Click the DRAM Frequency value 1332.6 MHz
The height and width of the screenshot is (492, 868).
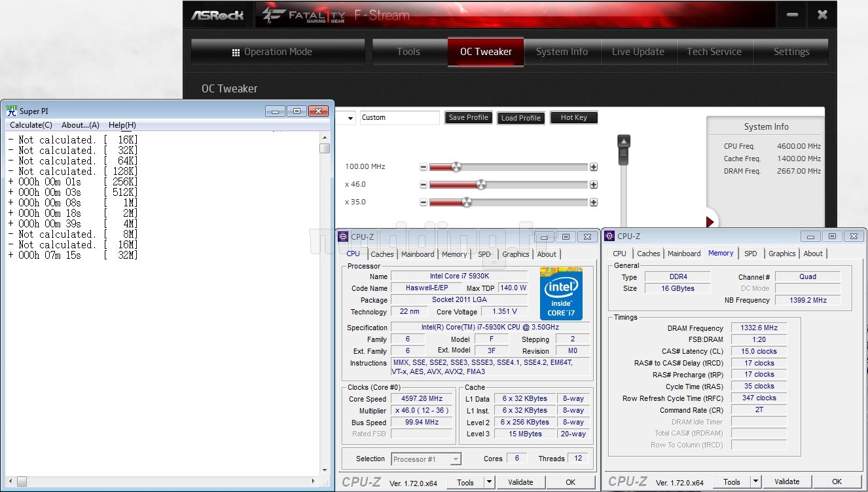759,328
